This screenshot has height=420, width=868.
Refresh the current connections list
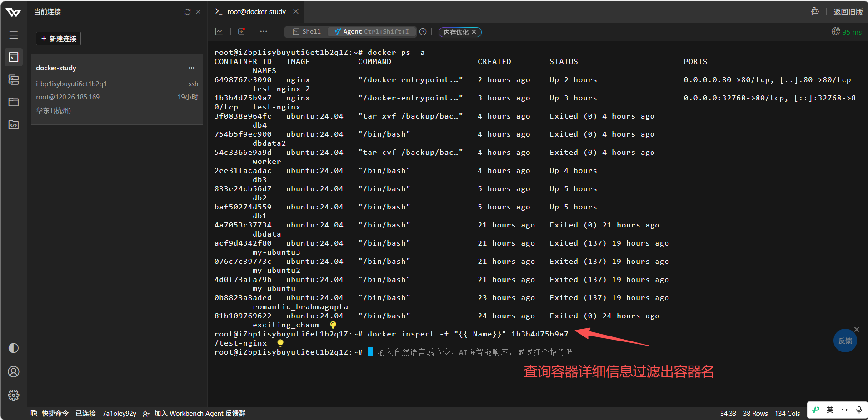(x=187, y=12)
